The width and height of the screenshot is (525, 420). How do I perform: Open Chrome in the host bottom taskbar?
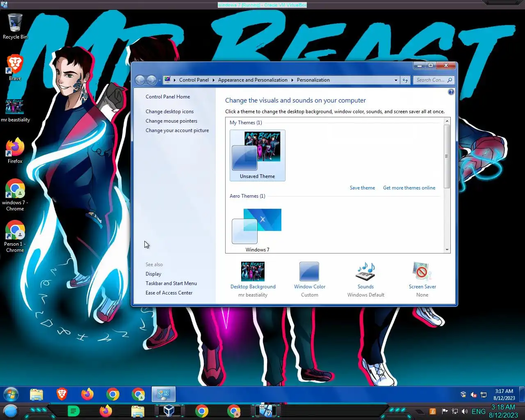(x=201, y=411)
